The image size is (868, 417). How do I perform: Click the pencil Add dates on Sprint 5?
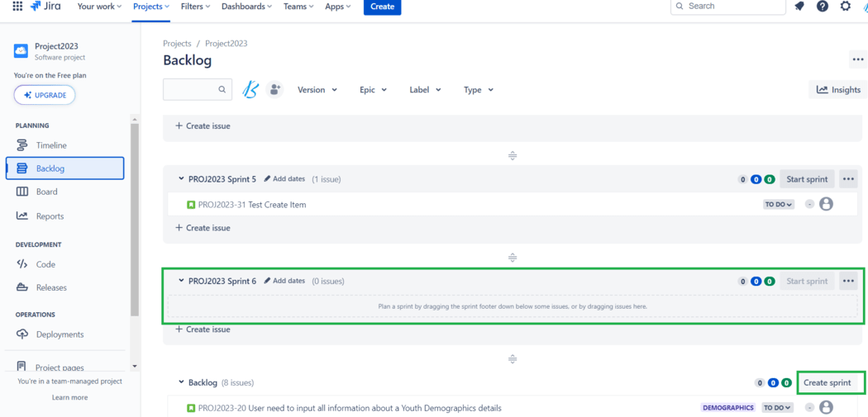[284, 178]
